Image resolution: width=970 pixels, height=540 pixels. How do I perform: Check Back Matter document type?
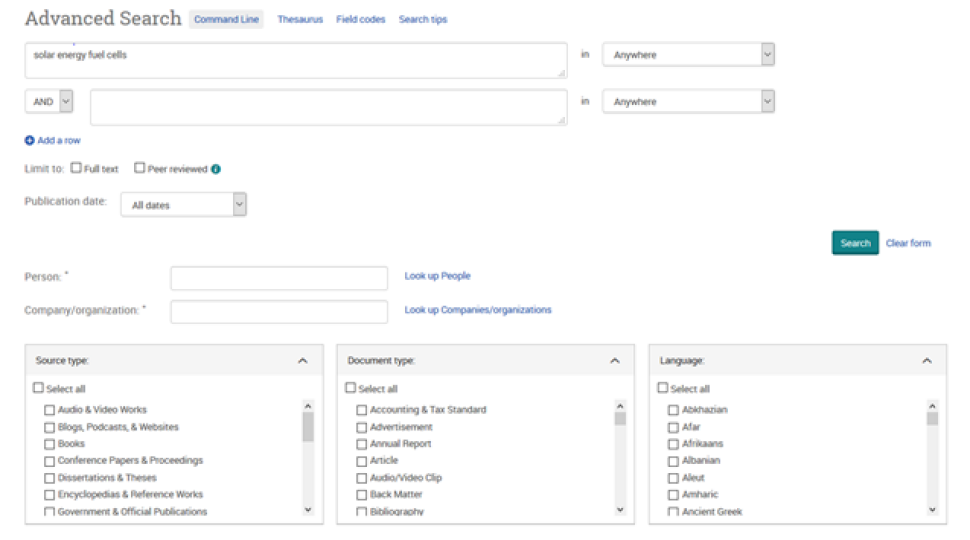pyautogui.click(x=362, y=495)
